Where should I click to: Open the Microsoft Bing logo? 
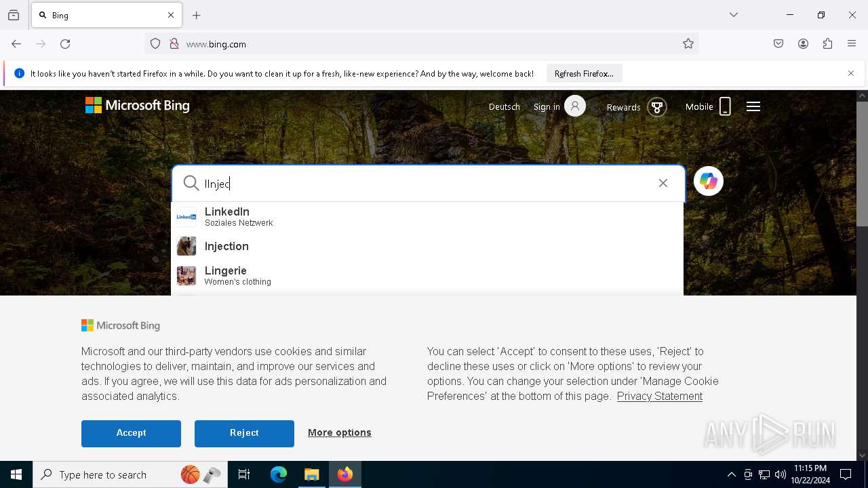click(137, 106)
